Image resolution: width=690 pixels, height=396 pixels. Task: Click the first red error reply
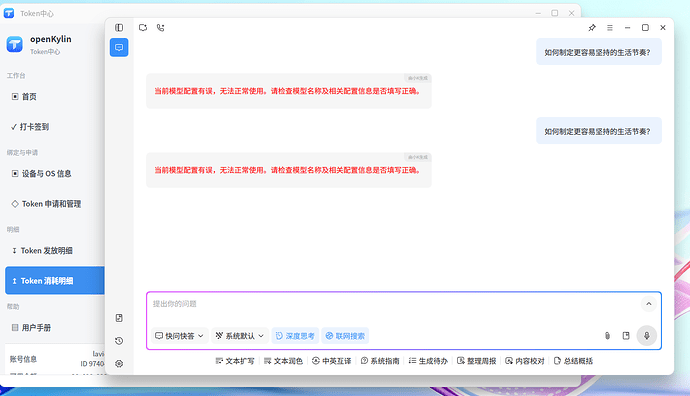tap(289, 91)
